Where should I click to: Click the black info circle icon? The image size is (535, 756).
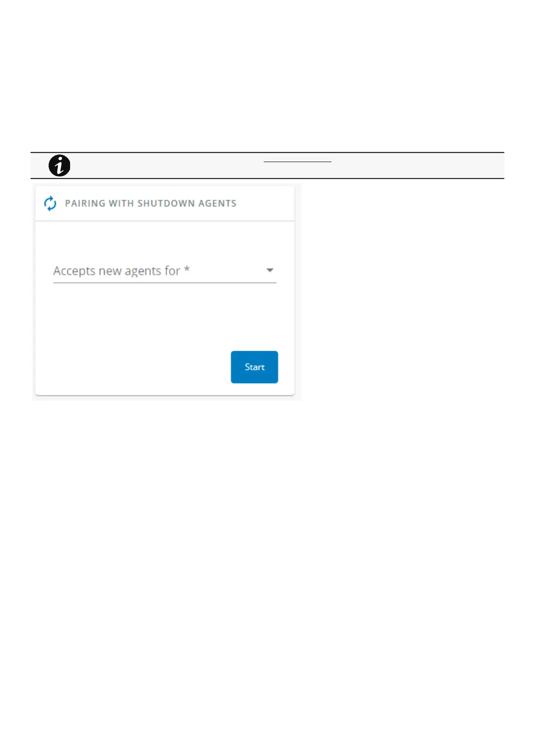pyautogui.click(x=59, y=165)
